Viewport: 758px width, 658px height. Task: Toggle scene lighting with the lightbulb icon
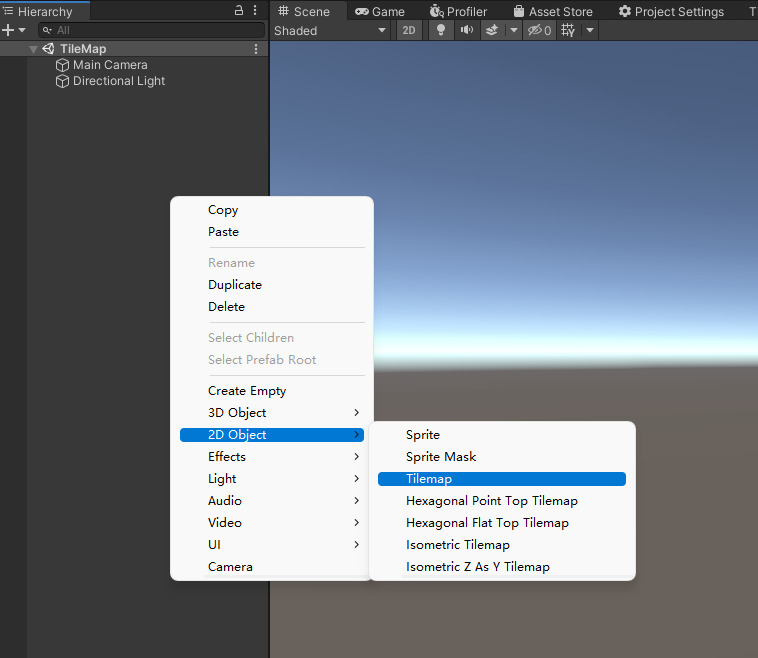pos(441,30)
